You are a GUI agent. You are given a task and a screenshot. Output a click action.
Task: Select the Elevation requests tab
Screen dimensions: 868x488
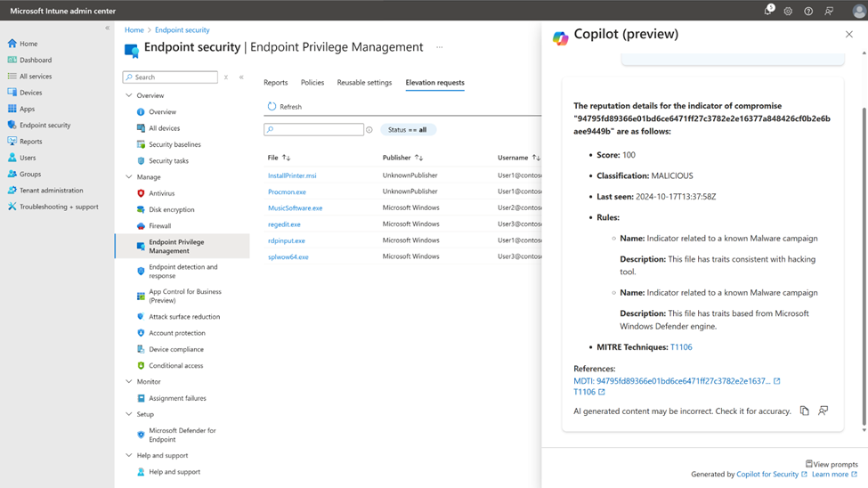435,83
